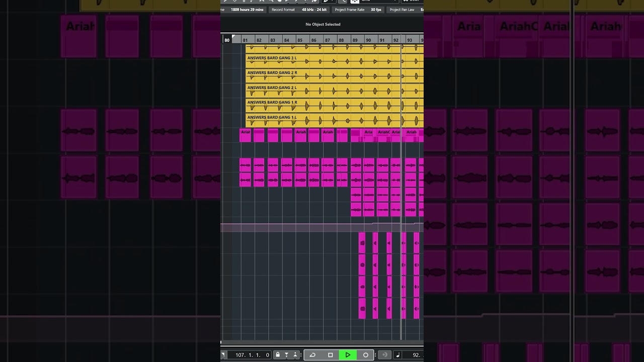The width and height of the screenshot is (644, 362).
Task: Select the ANSWERS BARD GANG 2 L clip
Action: (335, 91)
